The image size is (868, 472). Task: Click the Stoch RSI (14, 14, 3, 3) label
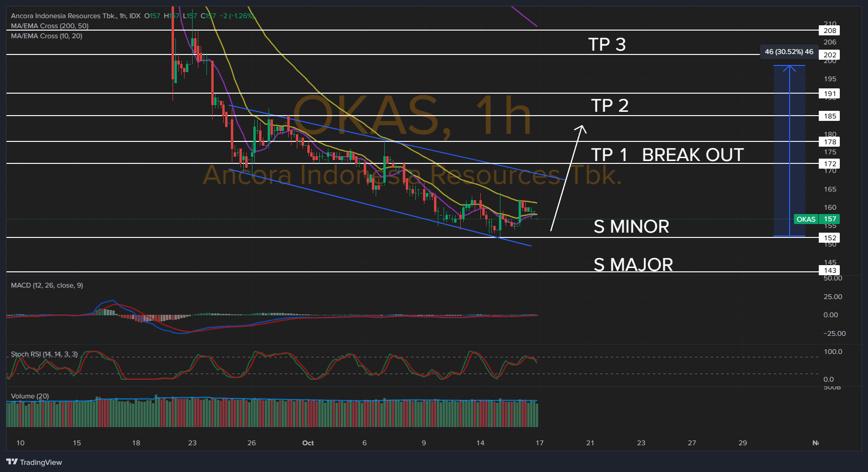click(x=44, y=354)
